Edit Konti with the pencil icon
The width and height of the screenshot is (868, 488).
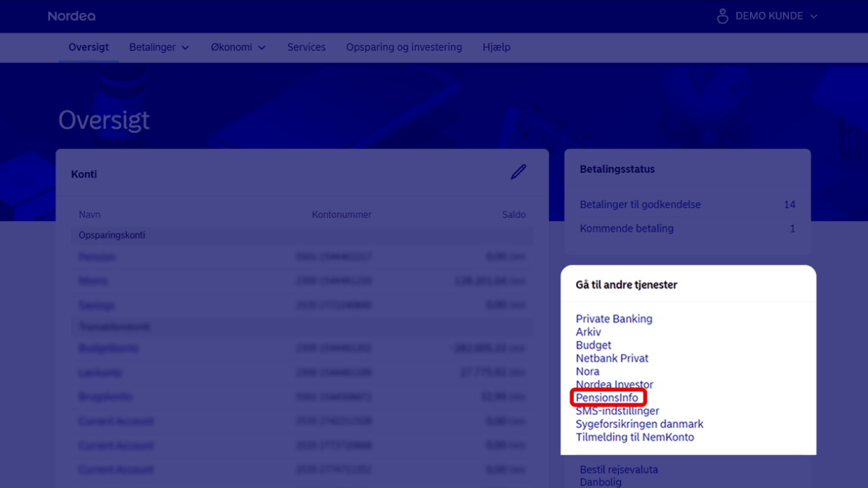[518, 172]
